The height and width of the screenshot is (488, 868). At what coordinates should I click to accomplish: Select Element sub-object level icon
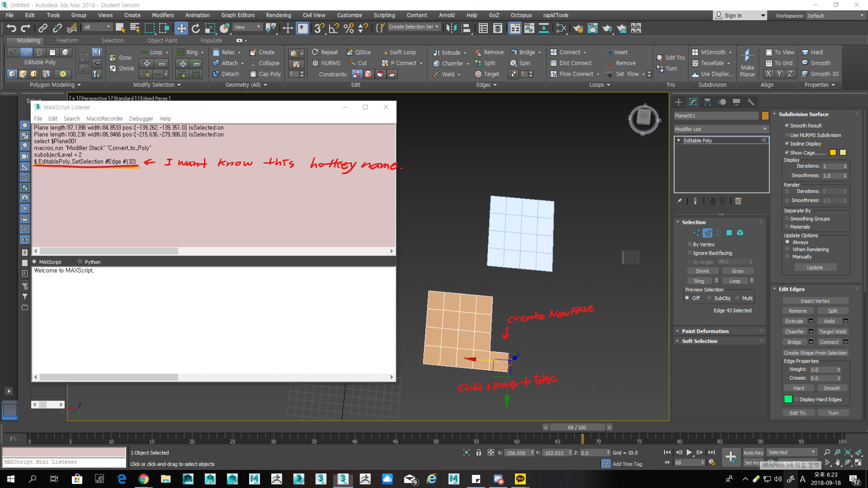740,233
